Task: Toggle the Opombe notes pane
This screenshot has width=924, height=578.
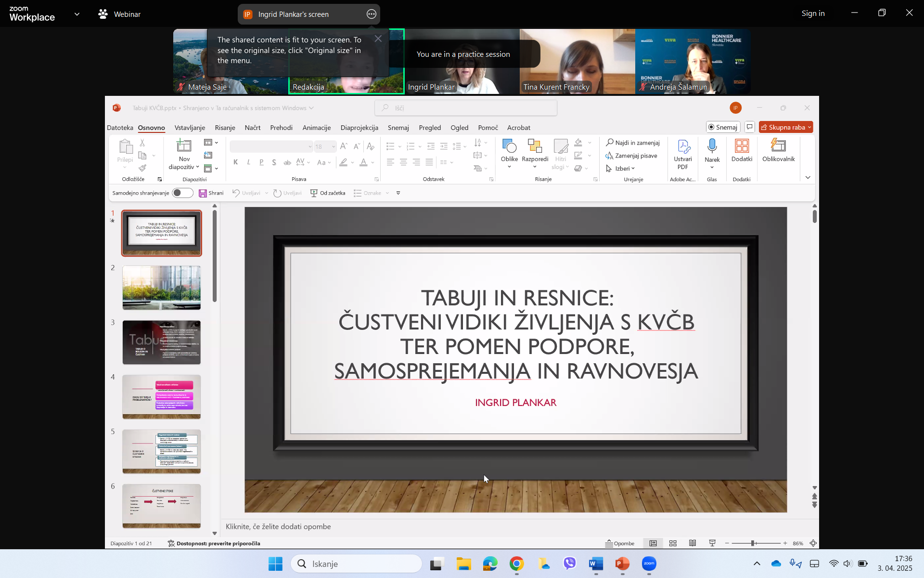Action: pyautogui.click(x=620, y=543)
